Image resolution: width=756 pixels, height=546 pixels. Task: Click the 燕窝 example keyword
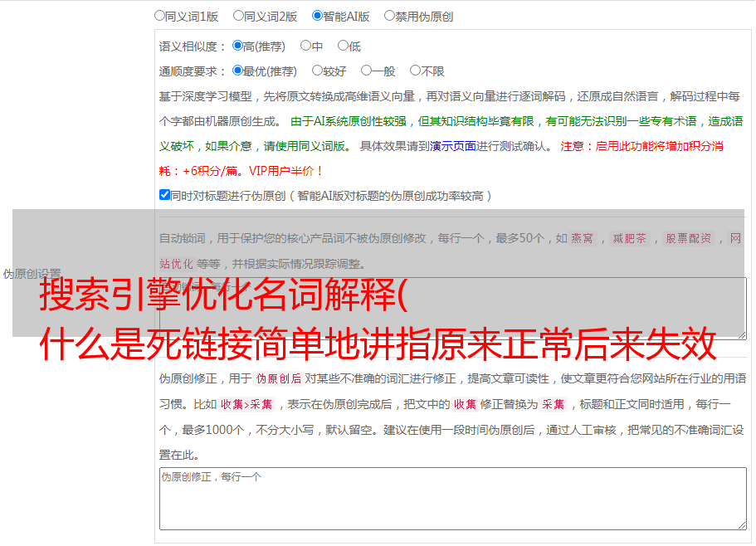(x=583, y=238)
